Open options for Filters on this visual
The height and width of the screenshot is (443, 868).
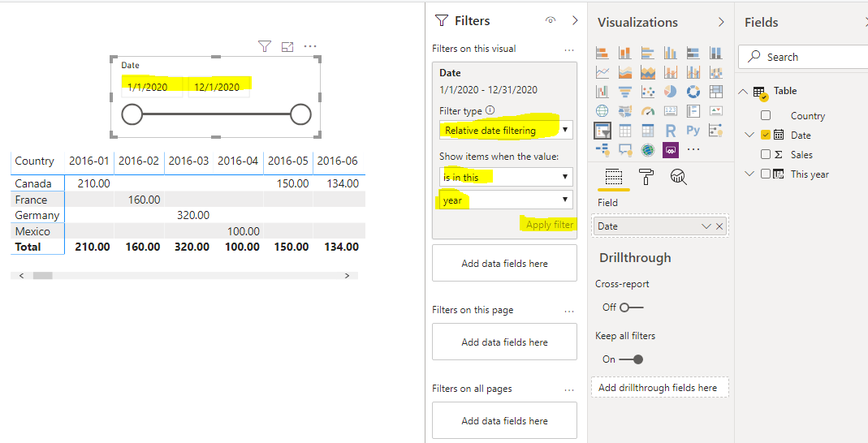(x=569, y=49)
